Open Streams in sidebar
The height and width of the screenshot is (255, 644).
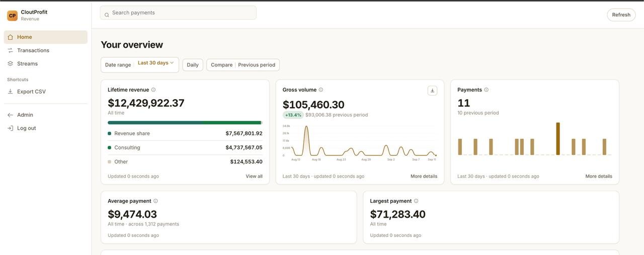(46, 64)
